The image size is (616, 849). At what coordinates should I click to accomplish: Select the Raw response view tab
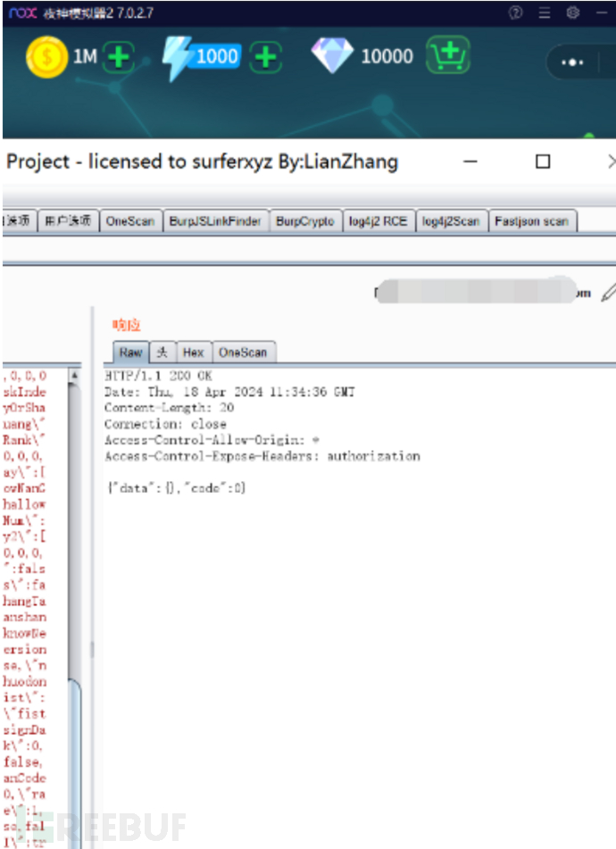tap(130, 353)
